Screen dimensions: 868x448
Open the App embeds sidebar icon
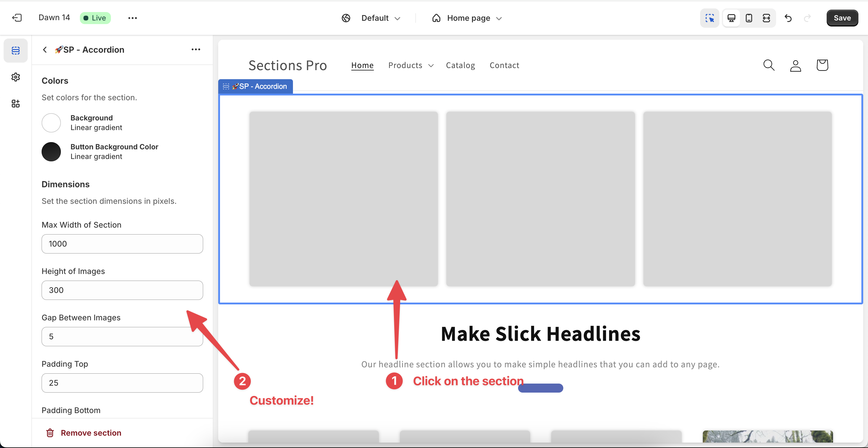click(15, 104)
